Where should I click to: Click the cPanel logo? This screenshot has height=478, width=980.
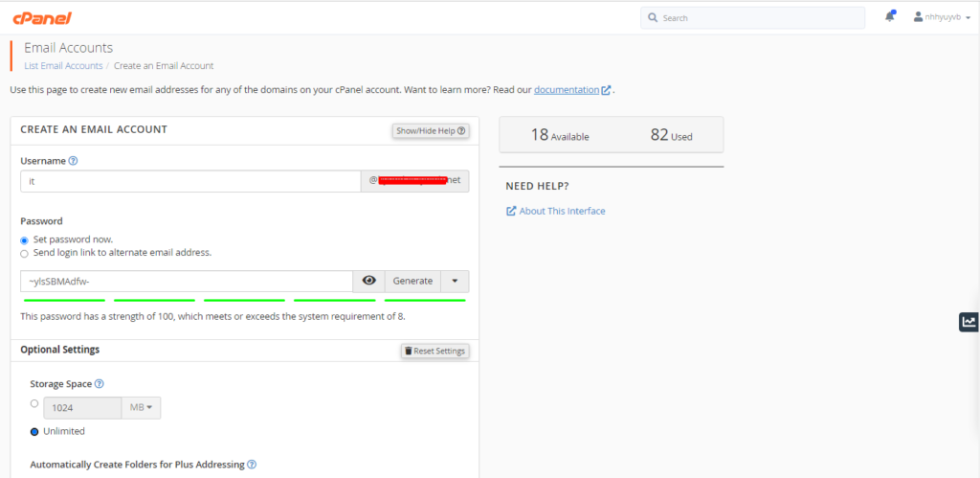point(41,18)
